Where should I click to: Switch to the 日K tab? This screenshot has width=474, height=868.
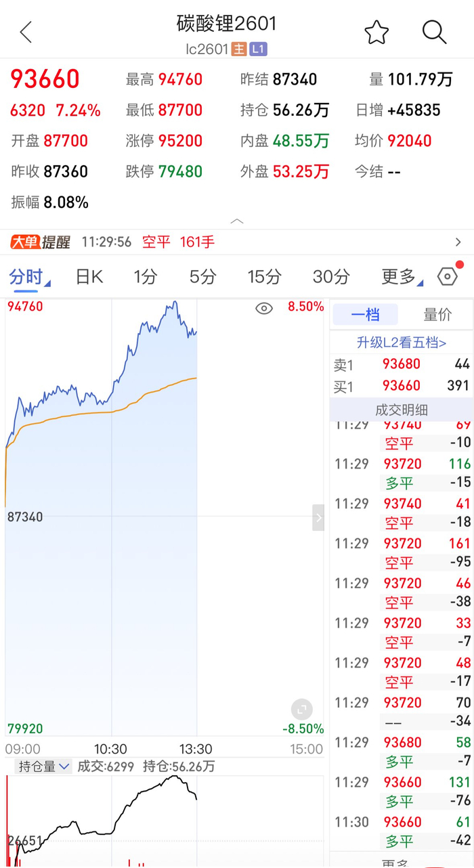88,276
